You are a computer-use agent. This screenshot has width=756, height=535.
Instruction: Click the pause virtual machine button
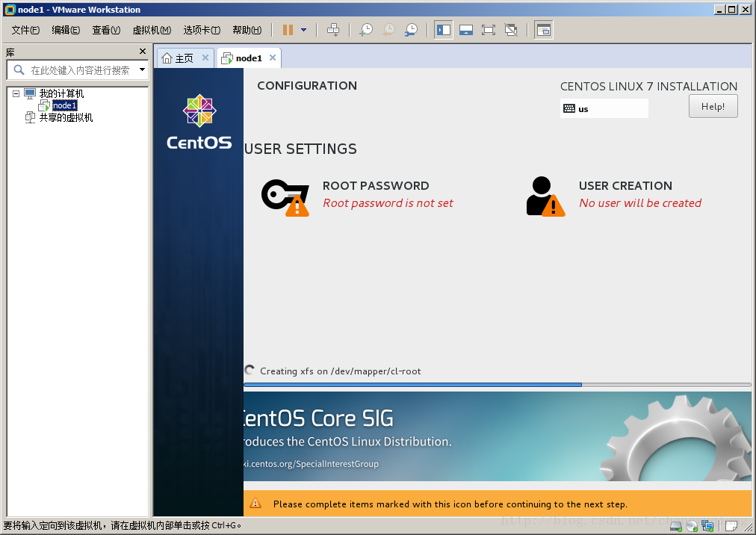click(288, 30)
